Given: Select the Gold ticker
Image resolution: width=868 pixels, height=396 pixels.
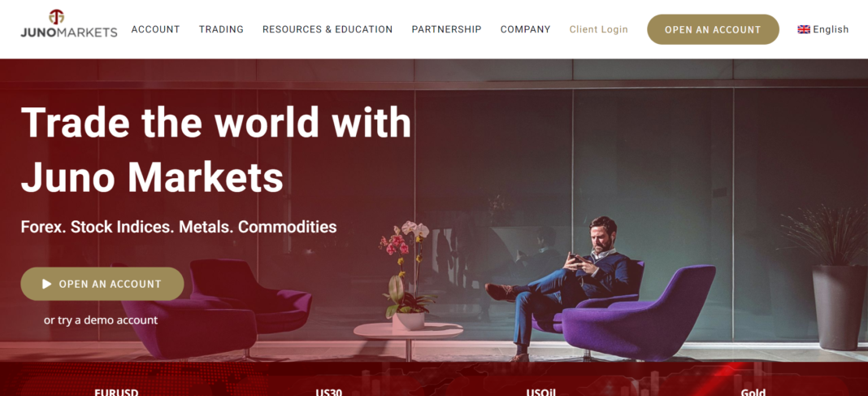Looking at the screenshot, I should point(753,392).
